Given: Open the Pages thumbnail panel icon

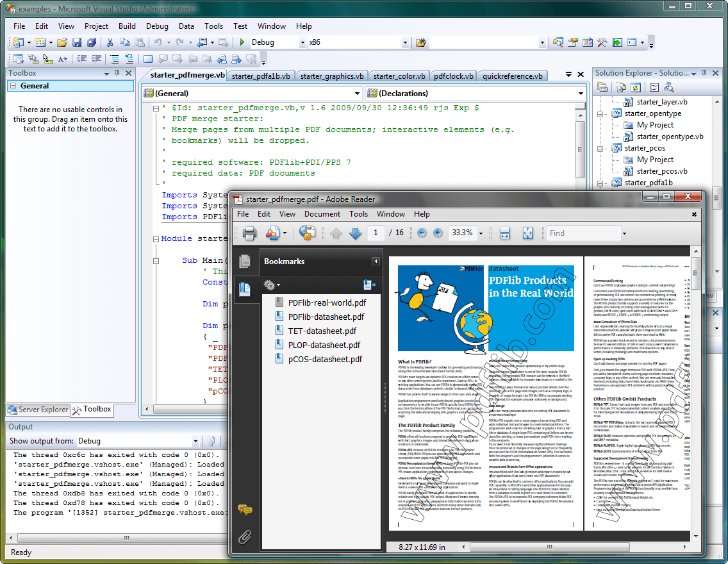Looking at the screenshot, I should [x=244, y=261].
